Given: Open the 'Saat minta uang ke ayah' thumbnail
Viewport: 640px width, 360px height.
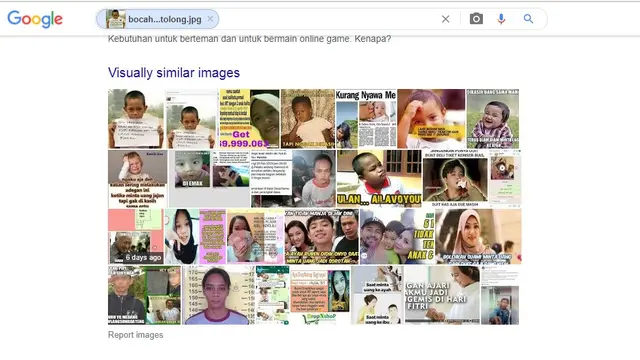Looking at the screenshot, I should 377,295.
